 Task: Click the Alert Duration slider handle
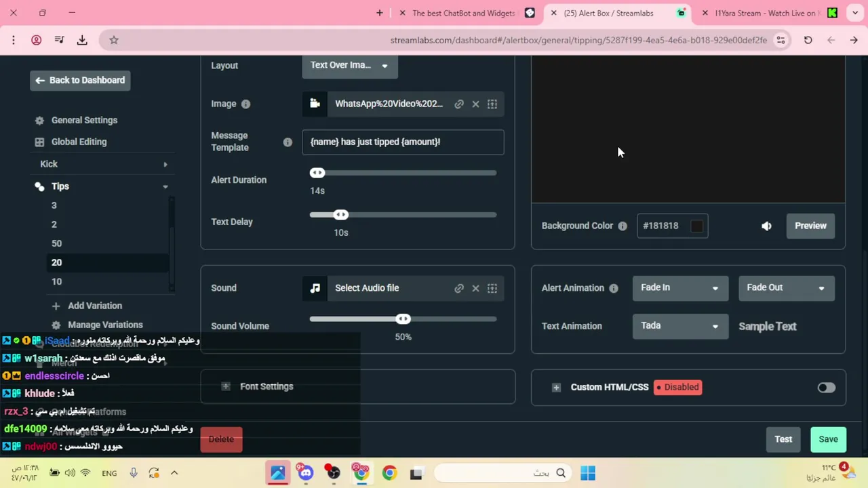317,173
